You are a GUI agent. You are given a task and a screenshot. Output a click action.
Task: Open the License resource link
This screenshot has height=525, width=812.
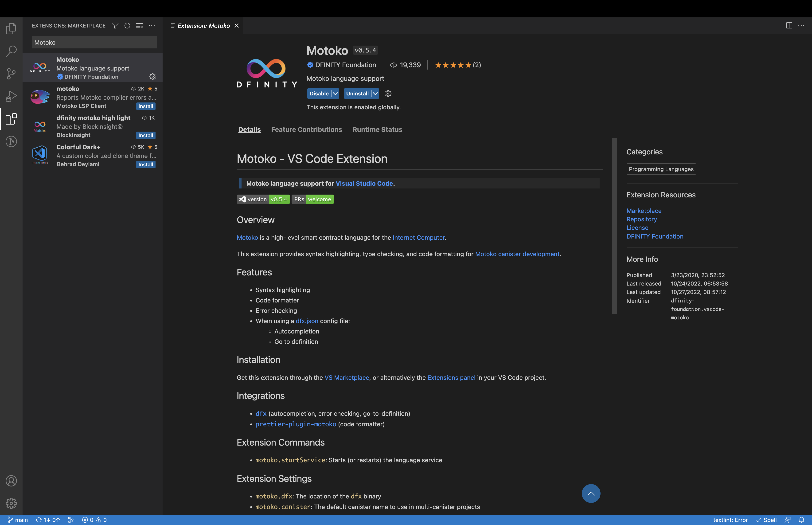pyautogui.click(x=637, y=228)
